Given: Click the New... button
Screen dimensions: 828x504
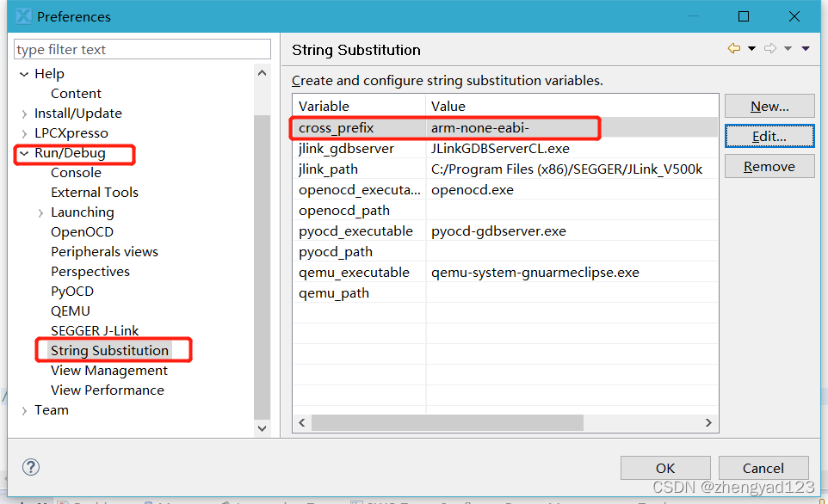Looking at the screenshot, I should 769,107.
